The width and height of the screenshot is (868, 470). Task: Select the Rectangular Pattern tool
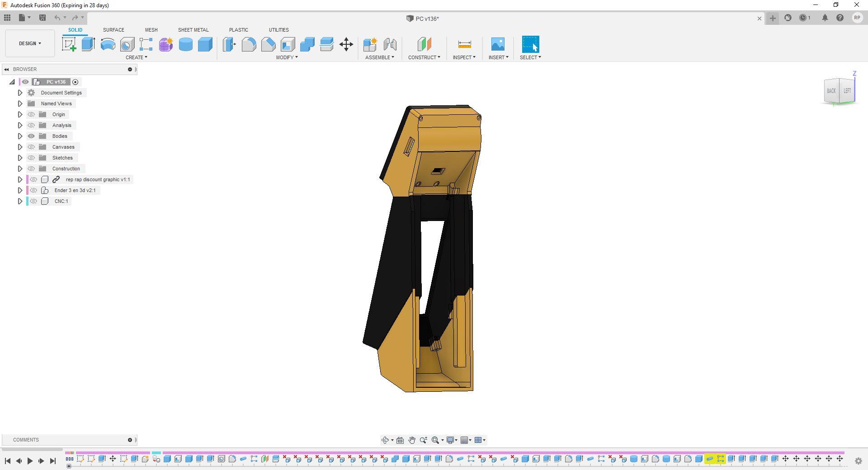tap(146, 44)
